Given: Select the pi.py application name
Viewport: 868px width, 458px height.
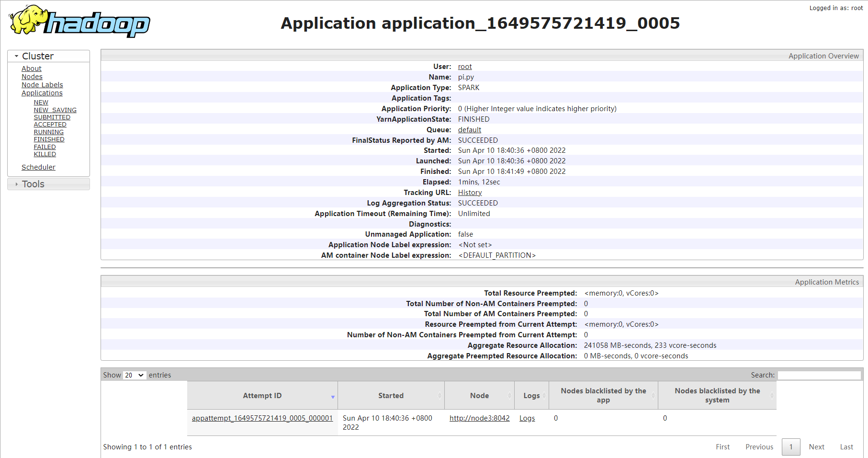Looking at the screenshot, I should click(x=466, y=77).
